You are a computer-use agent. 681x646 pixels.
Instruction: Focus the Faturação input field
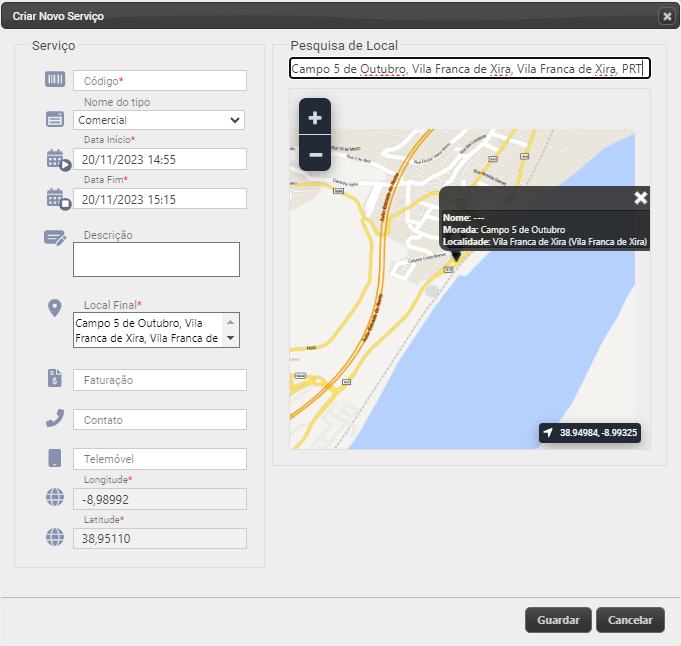click(160, 380)
